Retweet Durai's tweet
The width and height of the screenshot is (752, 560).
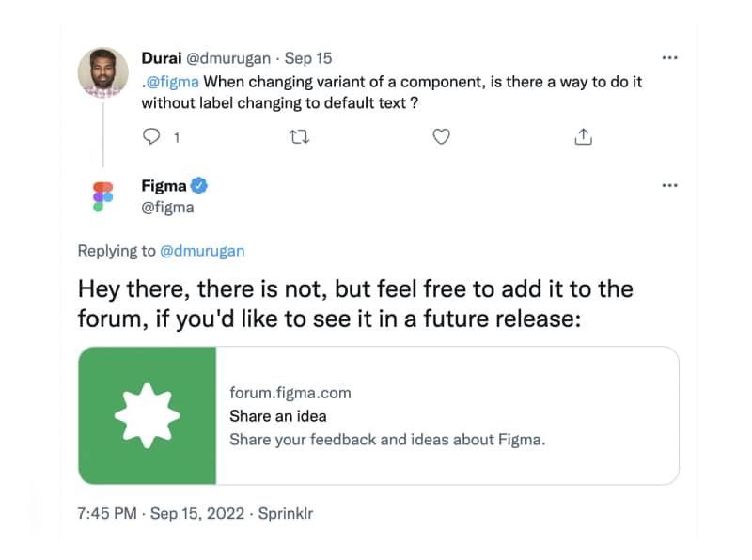coord(299,137)
